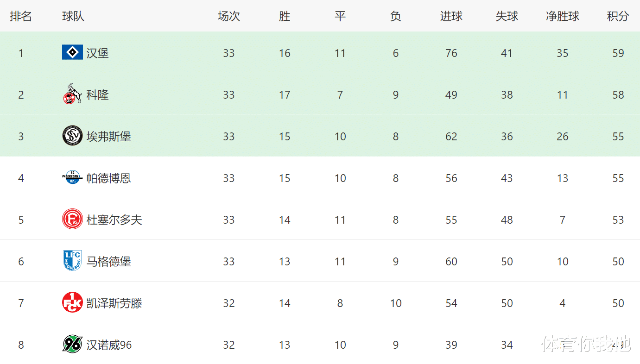This screenshot has width=640, height=364.
Task: Select the 排名 column header
Action: coord(21,16)
